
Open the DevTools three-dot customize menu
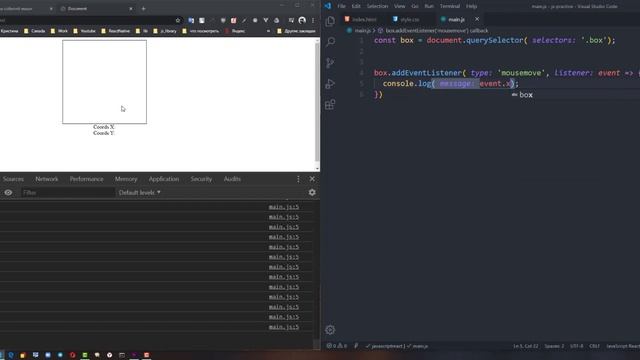(x=298, y=179)
